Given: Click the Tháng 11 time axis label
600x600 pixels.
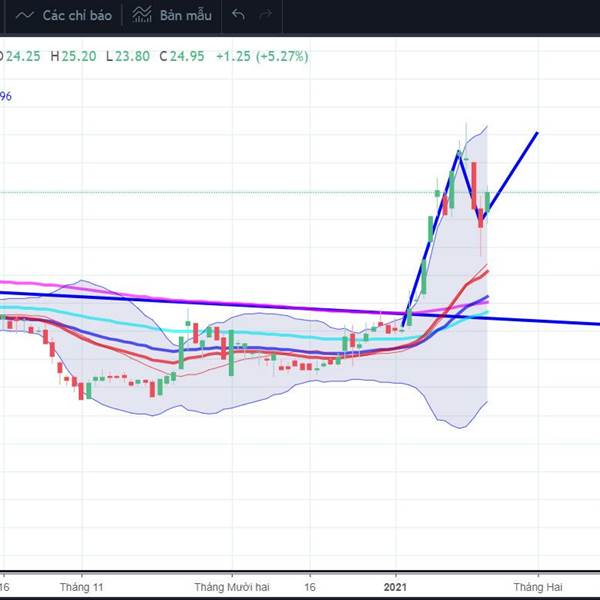Looking at the screenshot, I should tap(82, 587).
